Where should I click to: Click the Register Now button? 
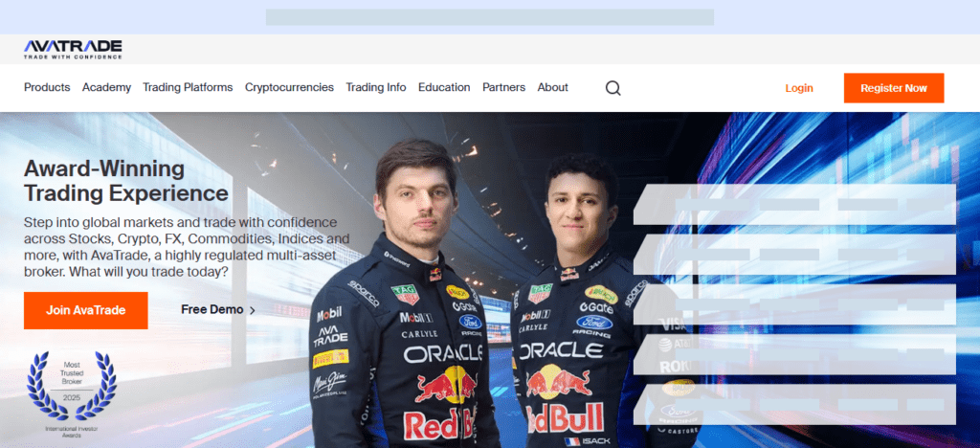click(x=894, y=88)
